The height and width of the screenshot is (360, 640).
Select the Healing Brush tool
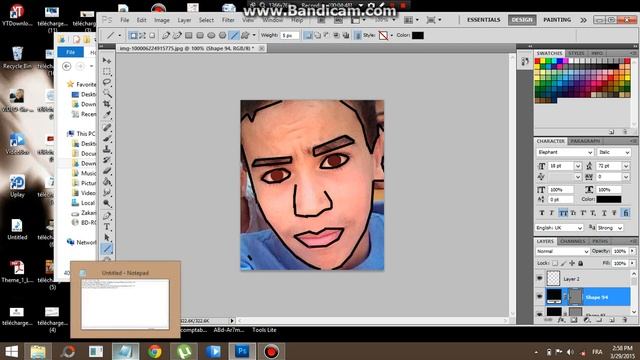pyautogui.click(x=107, y=127)
